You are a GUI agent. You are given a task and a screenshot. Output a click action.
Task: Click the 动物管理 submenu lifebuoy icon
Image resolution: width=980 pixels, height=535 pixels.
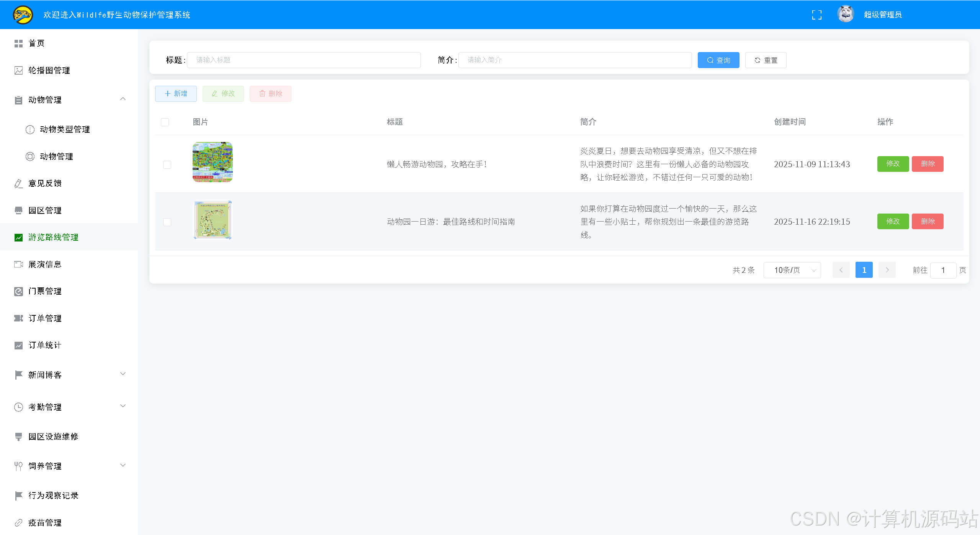click(30, 157)
